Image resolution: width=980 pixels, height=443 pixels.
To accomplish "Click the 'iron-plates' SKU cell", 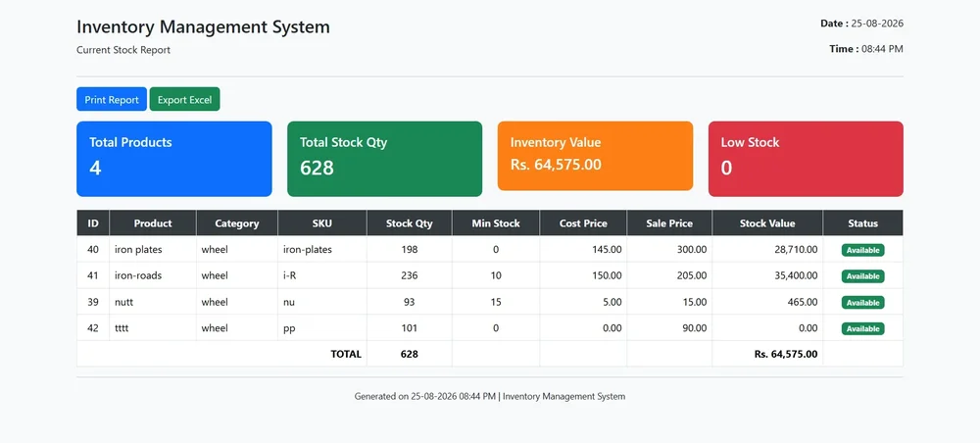I will pos(322,249).
